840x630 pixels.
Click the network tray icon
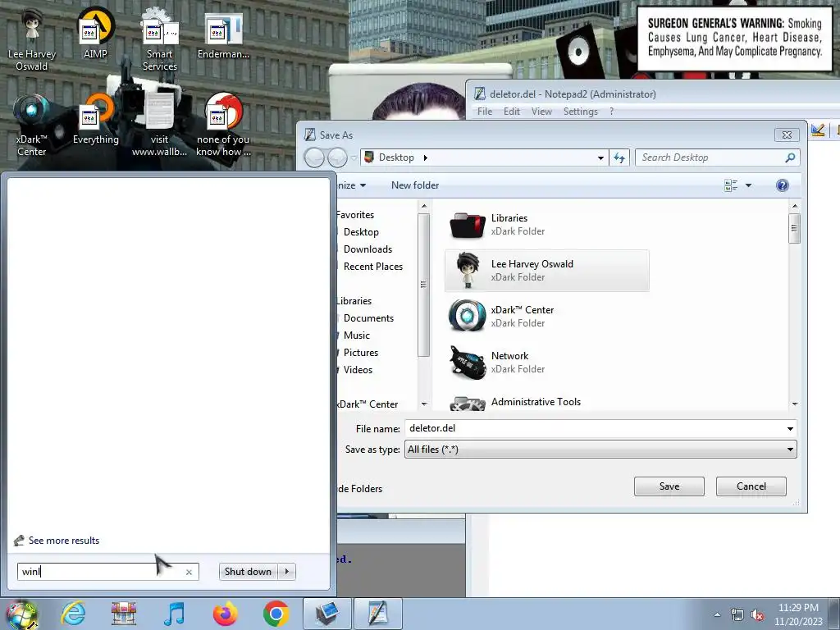pos(737,615)
